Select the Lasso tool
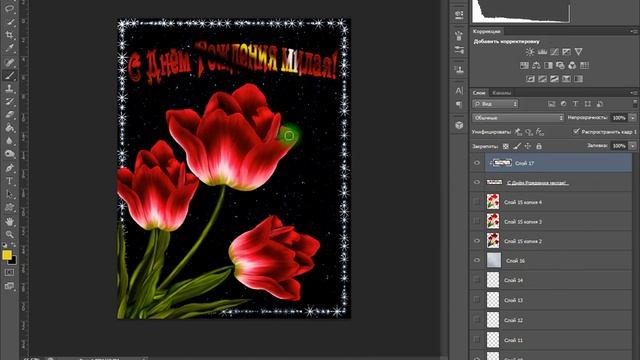640x360 pixels. point(9,9)
